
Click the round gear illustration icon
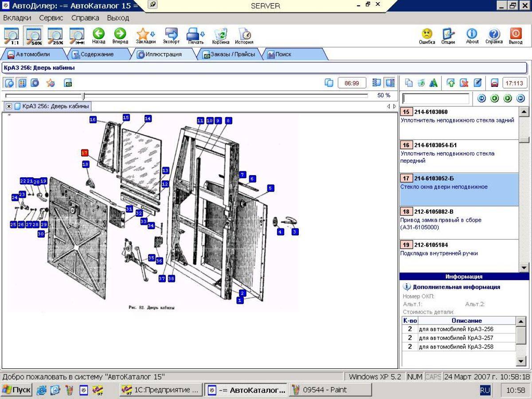tap(35, 83)
